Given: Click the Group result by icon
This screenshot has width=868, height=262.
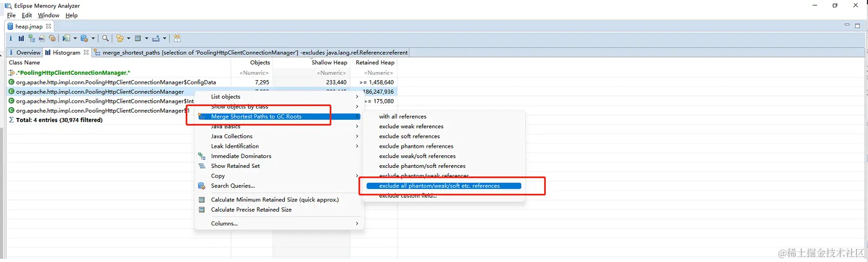Looking at the screenshot, I should click(120, 38).
